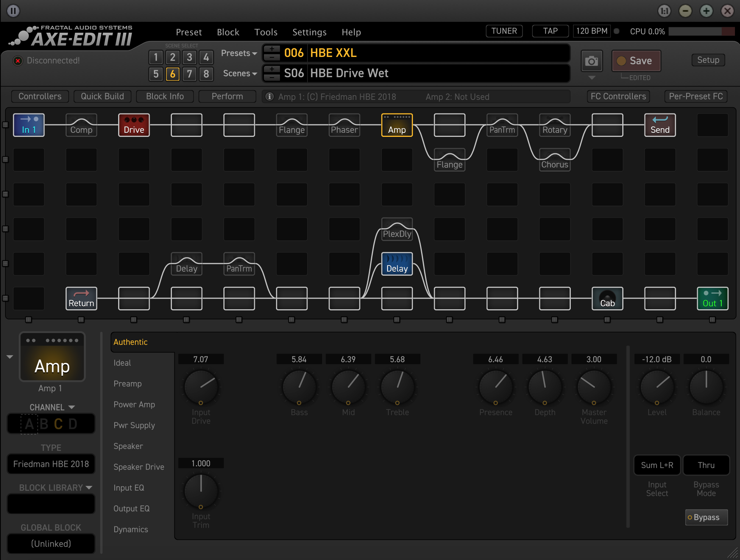Open the Bypass Mode Thru dropdown

[x=706, y=465]
